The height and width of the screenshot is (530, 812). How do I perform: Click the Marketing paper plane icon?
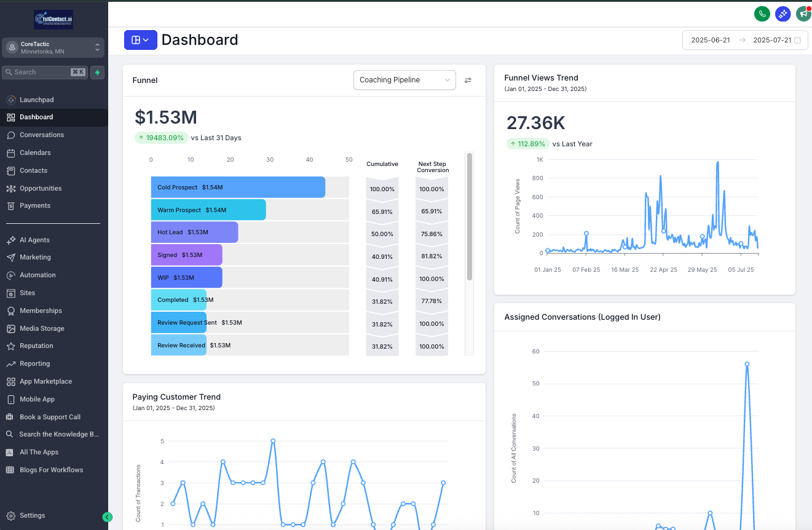[10, 257]
